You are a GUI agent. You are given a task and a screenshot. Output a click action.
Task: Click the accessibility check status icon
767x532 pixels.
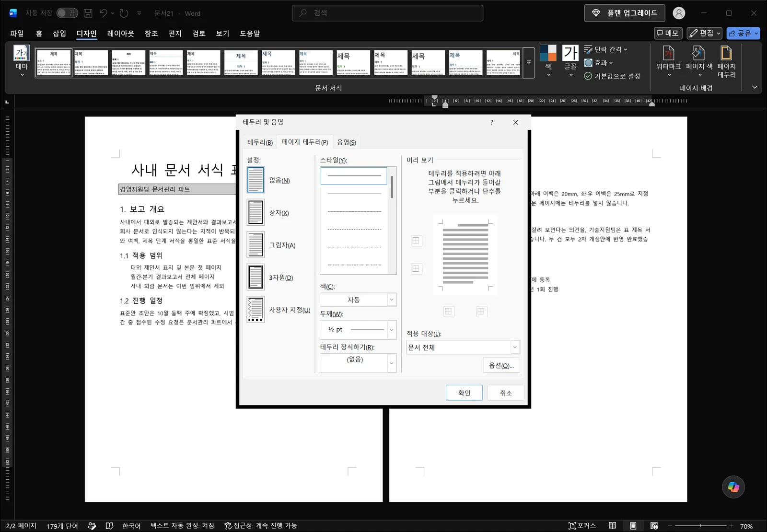228,526
